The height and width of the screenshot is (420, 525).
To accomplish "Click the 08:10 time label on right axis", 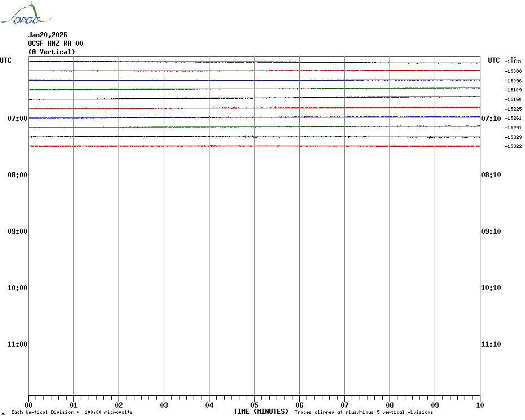I will (491, 175).
